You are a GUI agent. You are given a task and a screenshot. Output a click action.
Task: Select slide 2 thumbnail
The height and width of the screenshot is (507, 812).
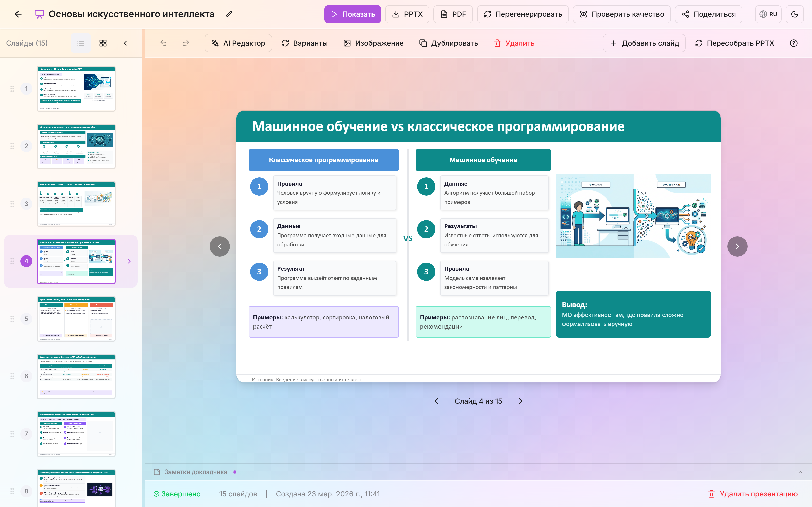pyautogui.click(x=76, y=146)
